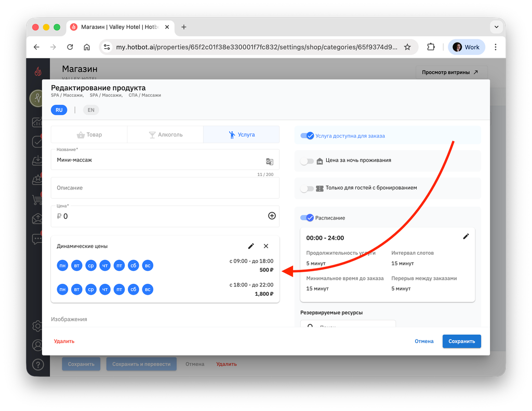Open browser extensions puzzle icon

click(x=431, y=47)
